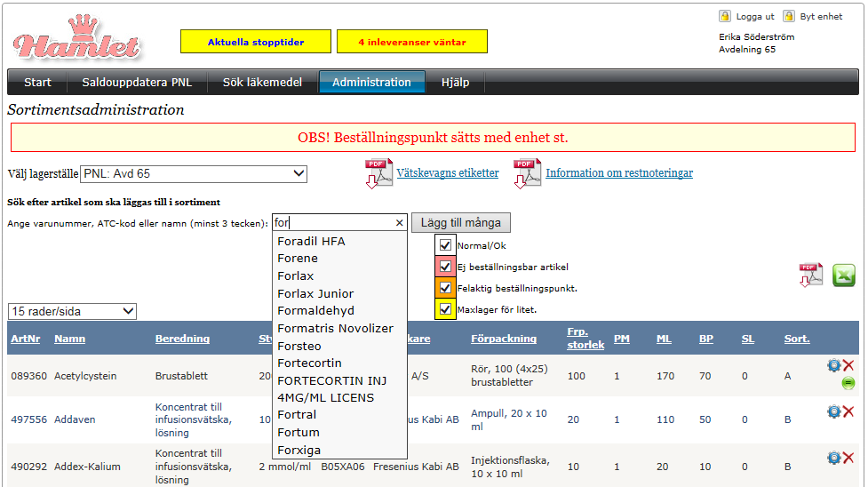Image resolution: width=868 pixels, height=487 pixels.
Task: Open Information om restnoteringar link
Action: pos(619,173)
